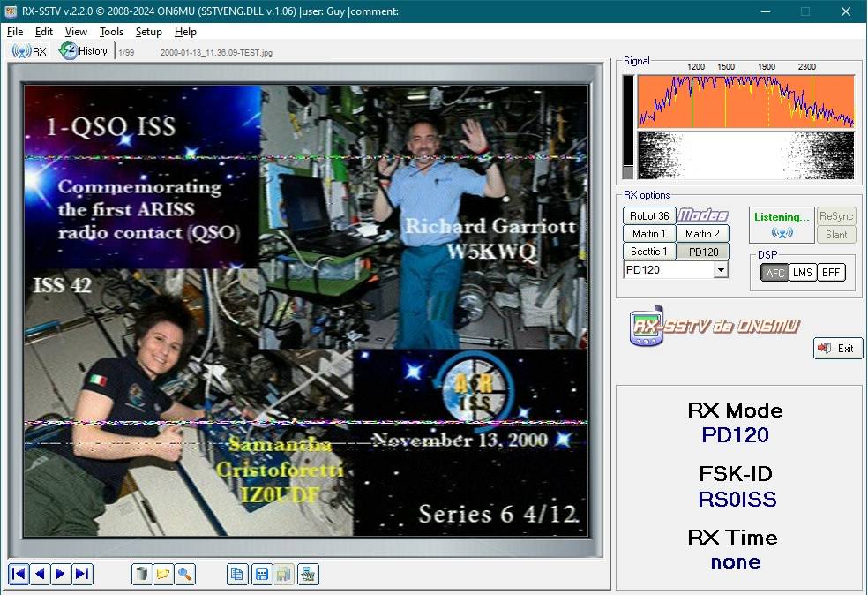
Task: Jump to the first image in history
Action: pyautogui.click(x=19, y=574)
